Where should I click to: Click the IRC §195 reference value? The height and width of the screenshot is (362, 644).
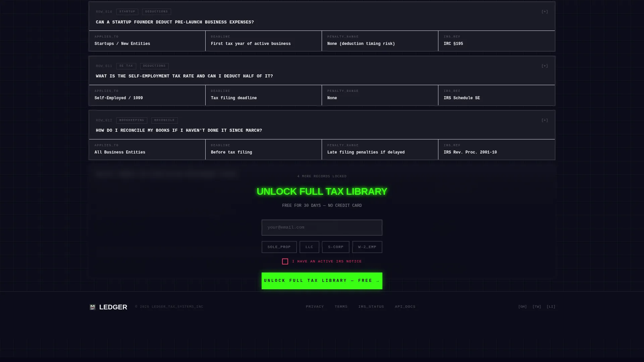click(453, 44)
